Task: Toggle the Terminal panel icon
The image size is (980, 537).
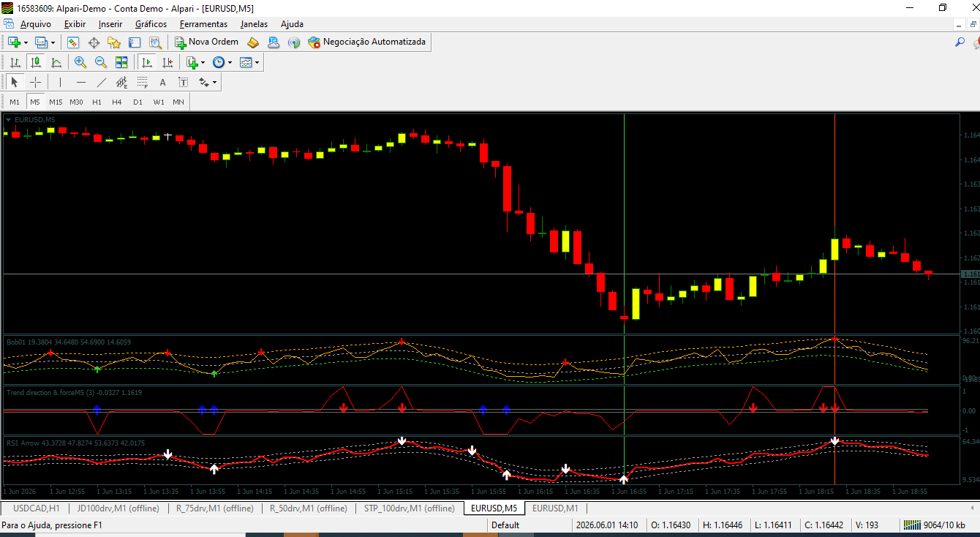Action: coord(135,42)
